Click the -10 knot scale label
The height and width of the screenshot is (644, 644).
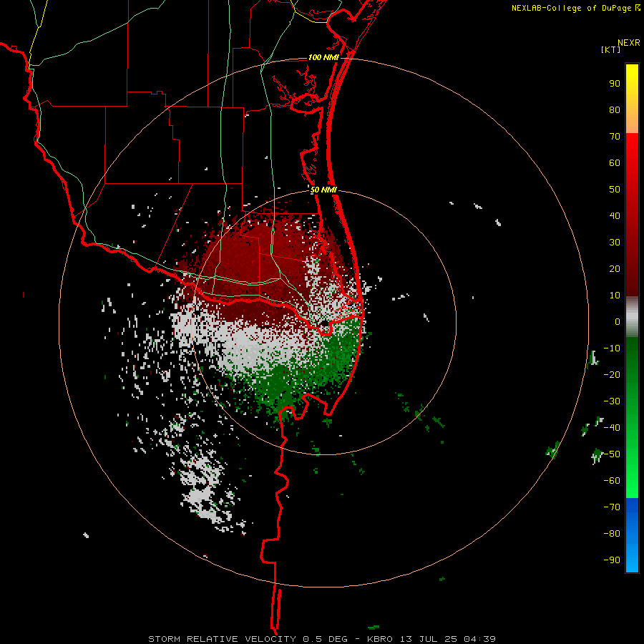(612, 348)
